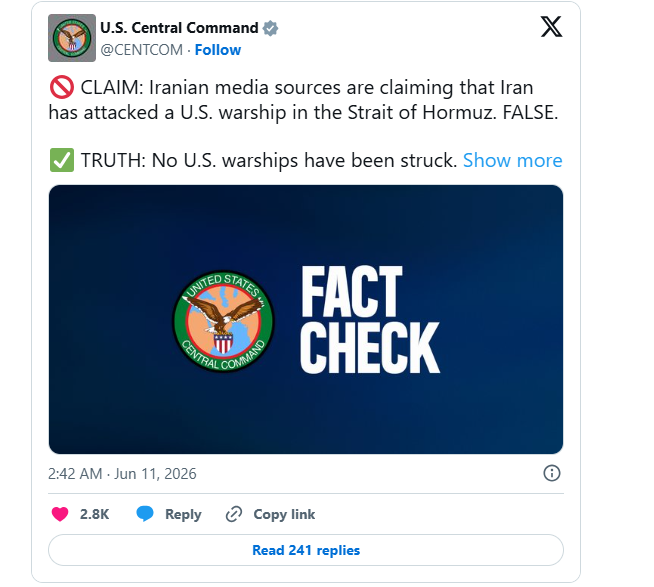This screenshot has height=587, width=654.
Task: Click the @CENTCOM handle
Action: tap(141, 50)
